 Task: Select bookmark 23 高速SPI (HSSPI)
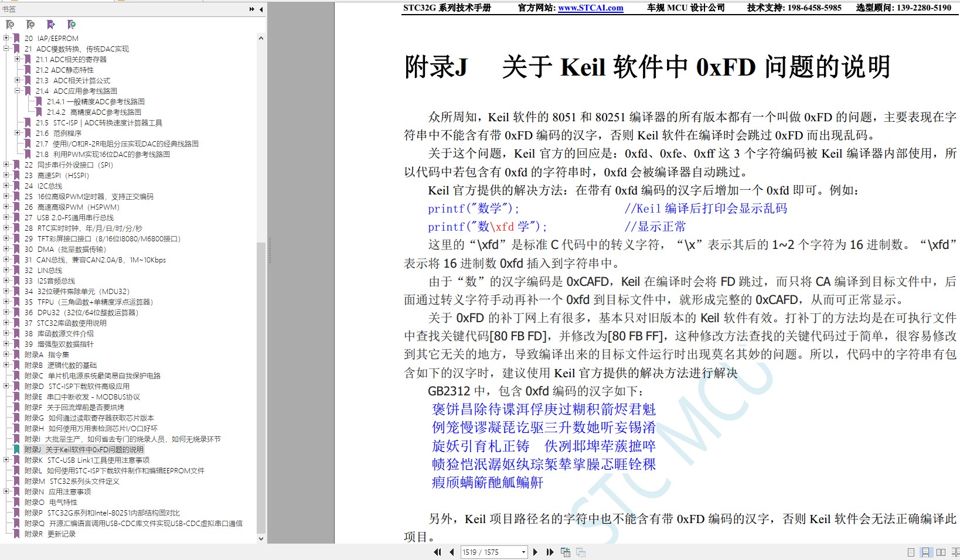click(57, 175)
